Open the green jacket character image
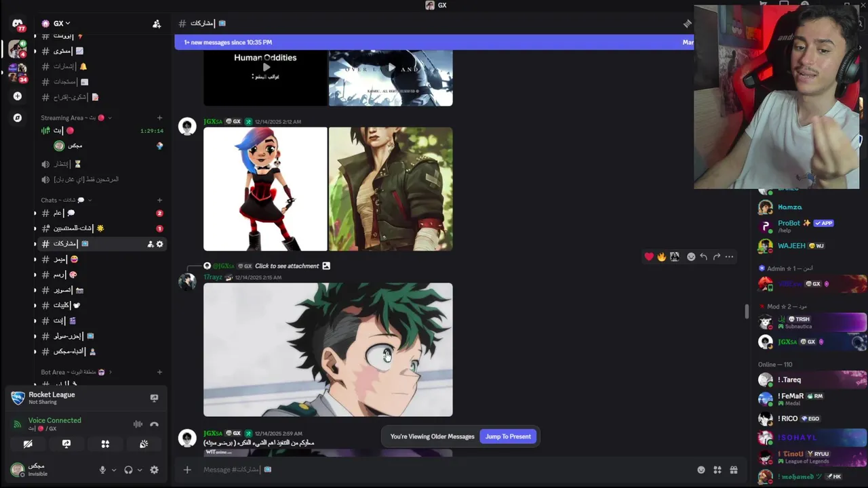The height and width of the screenshot is (488, 868). [x=391, y=189]
